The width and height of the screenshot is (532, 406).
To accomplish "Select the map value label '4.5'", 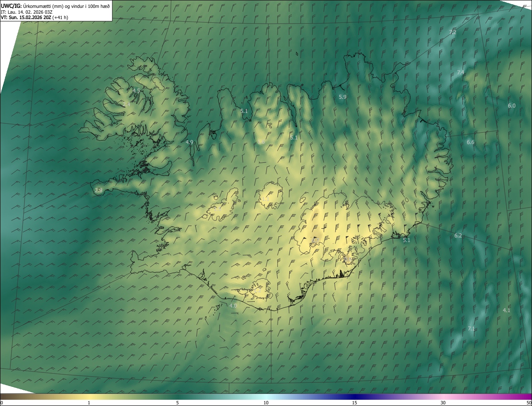I will [136, 90].
